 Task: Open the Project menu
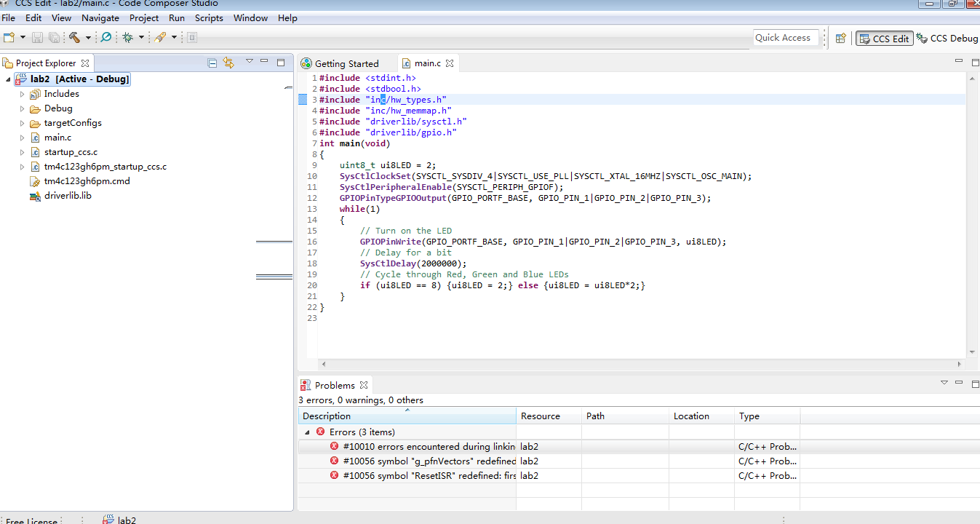tap(144, 17)
